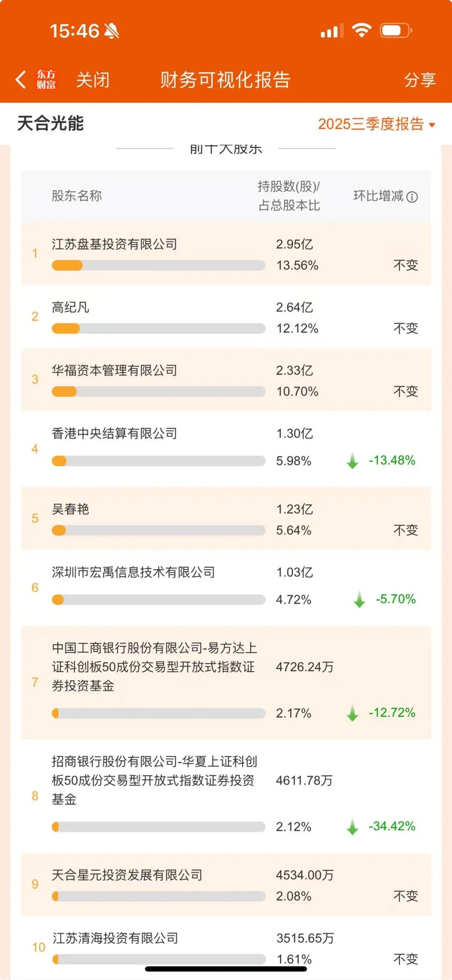
Task: Tap the 江苏盘基投资有限公司 holding progress bar
Action: [x=158, y=265]
